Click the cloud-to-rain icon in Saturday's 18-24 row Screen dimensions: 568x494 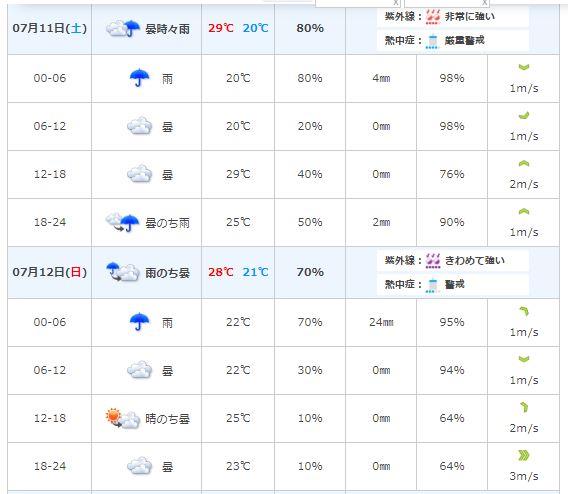(122, 222)
